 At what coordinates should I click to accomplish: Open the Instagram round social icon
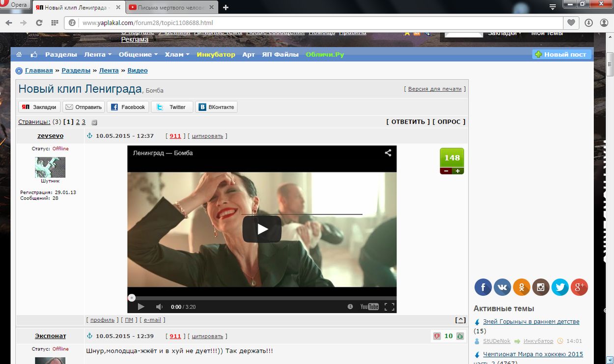[x=541, y=287]
